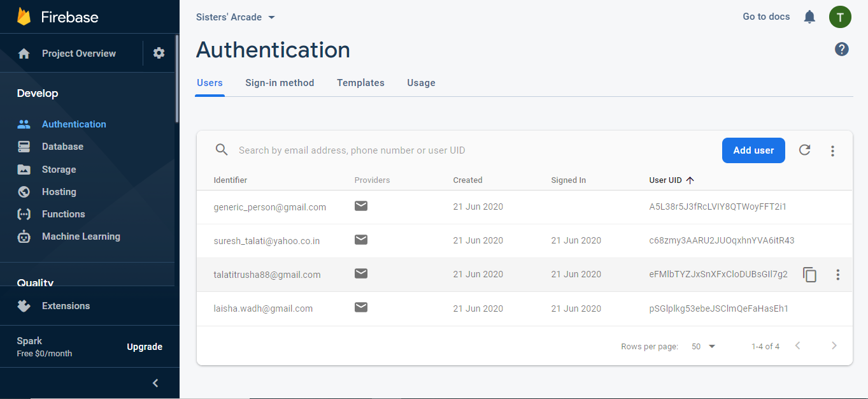Click the Spark Free $0/month plan label
The image size is (868, 399).
pos(45,347)
